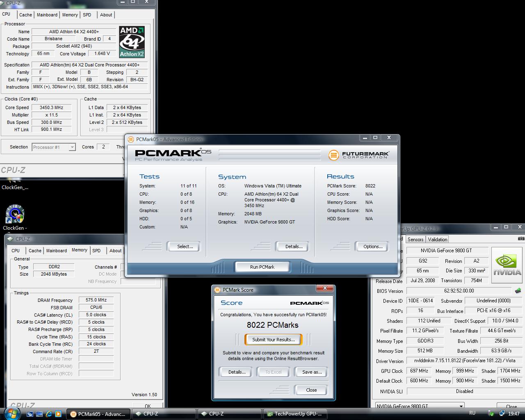Switch to CPU tab in the lower CPU-Z window
This screenshot has height=420, width=525.
16,251
